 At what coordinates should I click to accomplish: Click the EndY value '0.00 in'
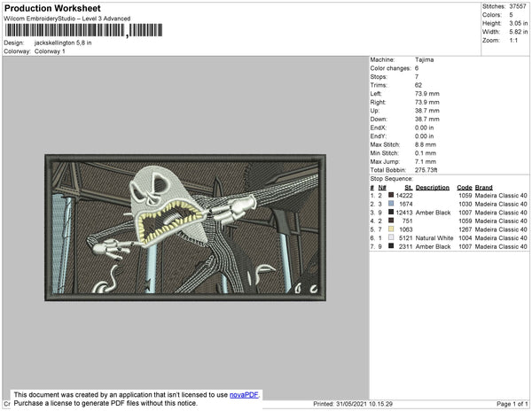(424, 136)
